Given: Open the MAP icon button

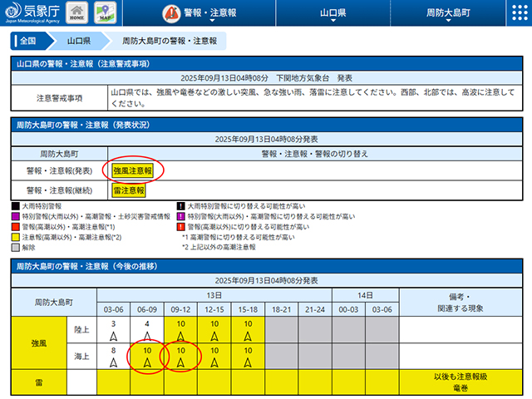Looking at the screenshot, I should [x=104, y=14].
